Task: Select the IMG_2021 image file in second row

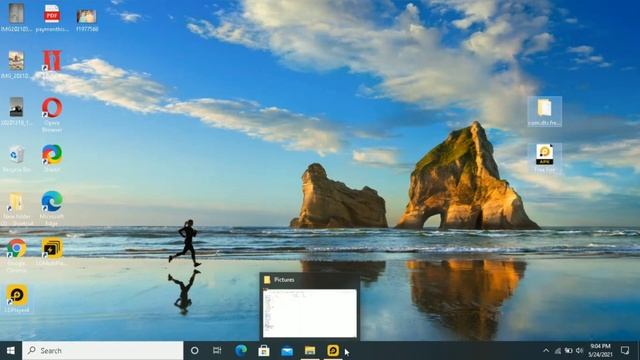Action: 16,65
